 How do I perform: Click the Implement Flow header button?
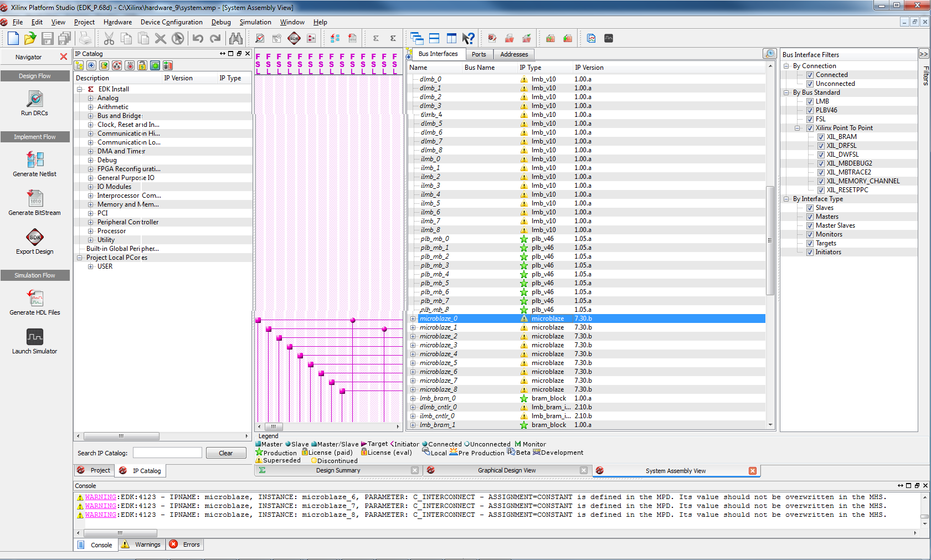click(x=35, y=137)
